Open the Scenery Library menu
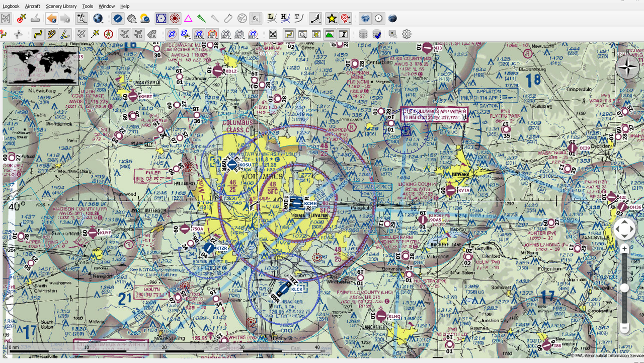The image size is (644, 363). (x=61, y=6)
